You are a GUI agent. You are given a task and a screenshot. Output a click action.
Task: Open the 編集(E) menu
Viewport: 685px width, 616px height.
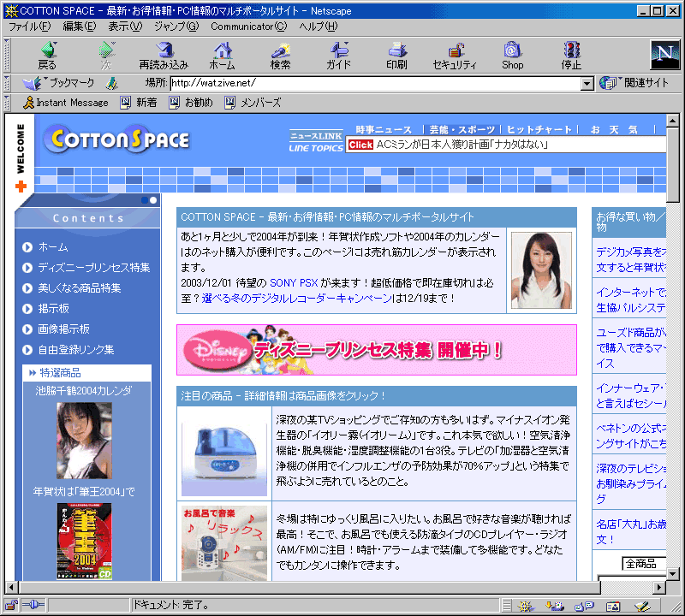(79, 27)
